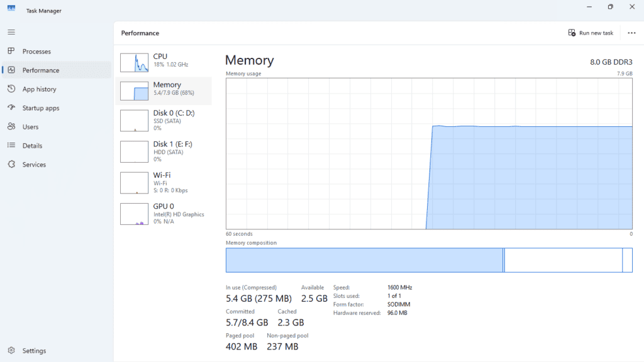Open the Processes page
Viewport: 644px width, 362px height.
57,52
